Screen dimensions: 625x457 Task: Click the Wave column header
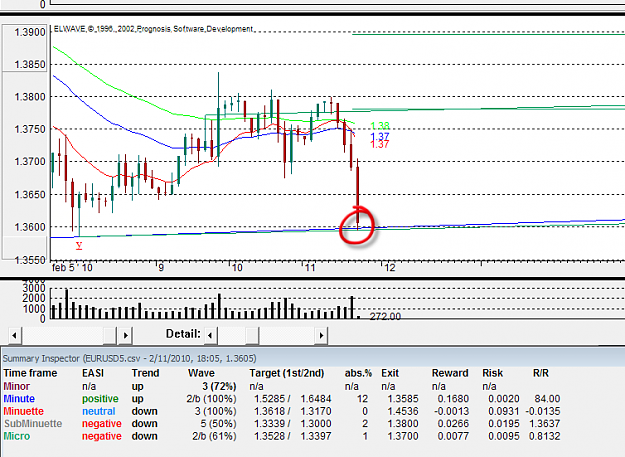tap(201, 373)
